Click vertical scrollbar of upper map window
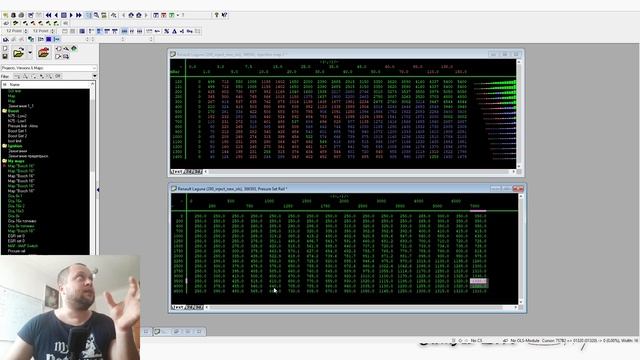This screenshot has height=360, width=640. [519, 114]
